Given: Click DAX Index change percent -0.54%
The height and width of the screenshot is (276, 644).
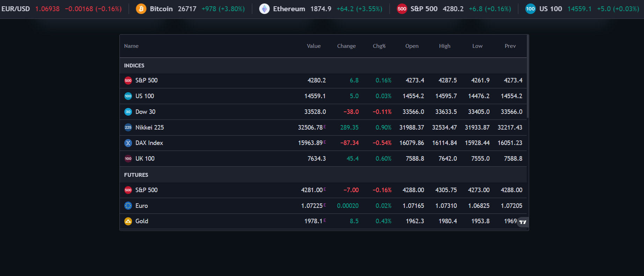Looking at the screenshot, I should click(382, 143).
